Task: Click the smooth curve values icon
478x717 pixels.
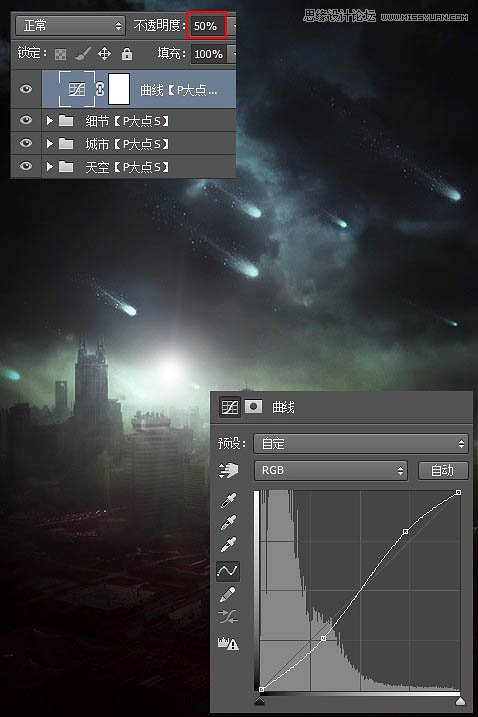Action: (x=228, y=616)
